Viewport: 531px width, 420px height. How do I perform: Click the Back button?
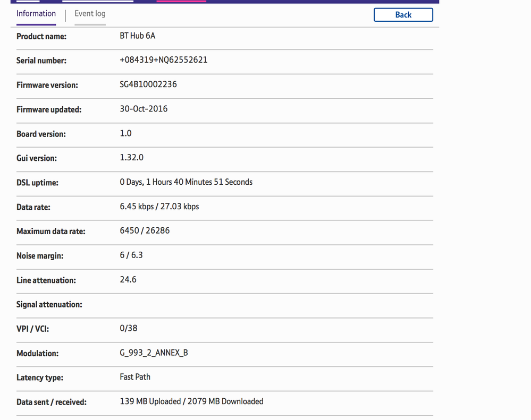click(403, 15)
